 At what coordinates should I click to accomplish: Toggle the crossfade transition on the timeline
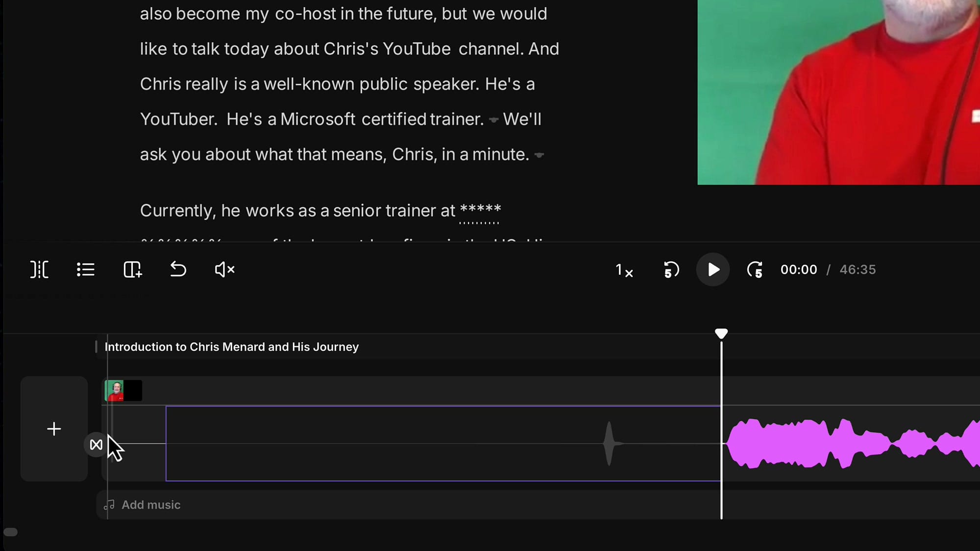[96, 445]
